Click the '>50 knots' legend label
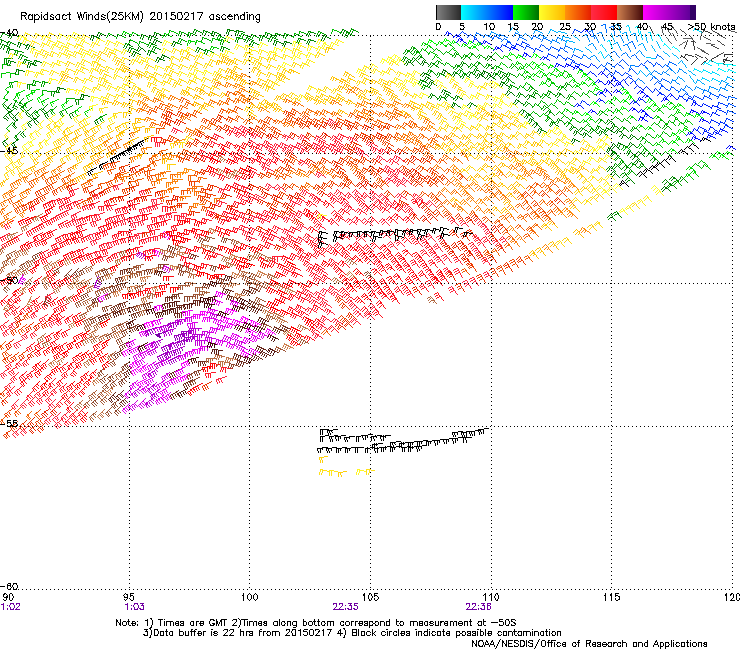Viewport: 740px width, 650px height. tap(711, 27)
